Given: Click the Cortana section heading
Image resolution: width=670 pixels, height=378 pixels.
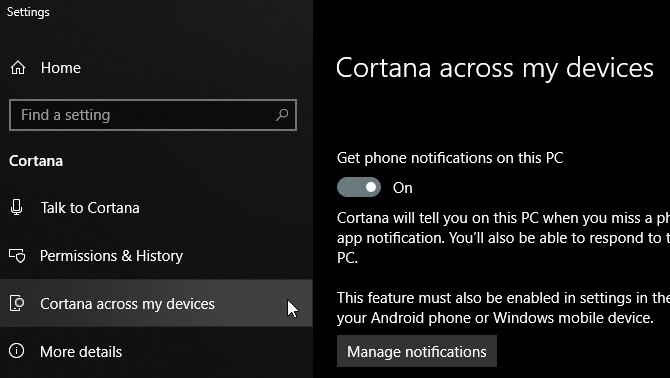Looking at the screenshot, I should pyautogui.click(x=36, y=161).
